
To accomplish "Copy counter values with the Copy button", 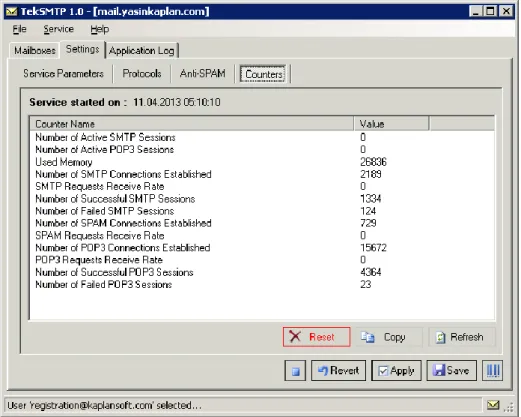I will click(x=389, y=337).
